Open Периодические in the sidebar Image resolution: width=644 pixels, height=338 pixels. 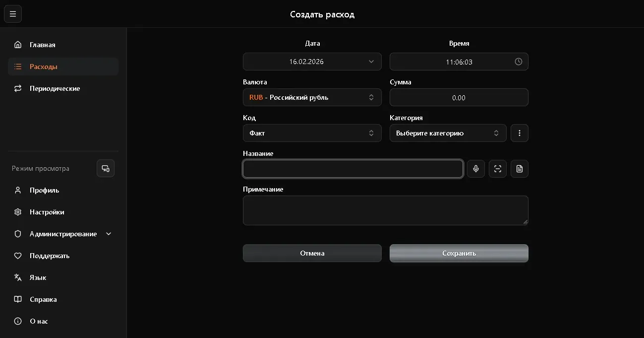(55, 88)
